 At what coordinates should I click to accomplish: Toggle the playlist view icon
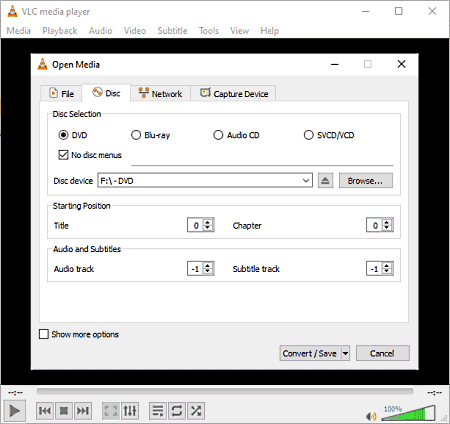click(x=158, y=411)
